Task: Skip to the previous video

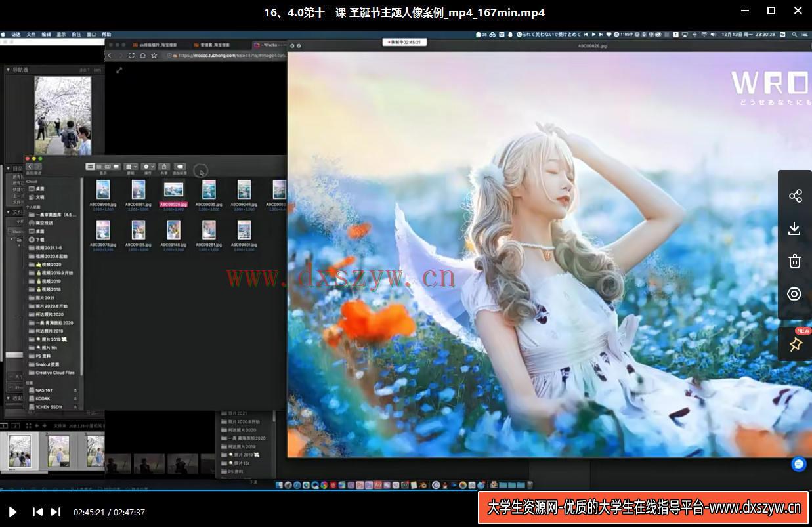Action: point(37,512)
